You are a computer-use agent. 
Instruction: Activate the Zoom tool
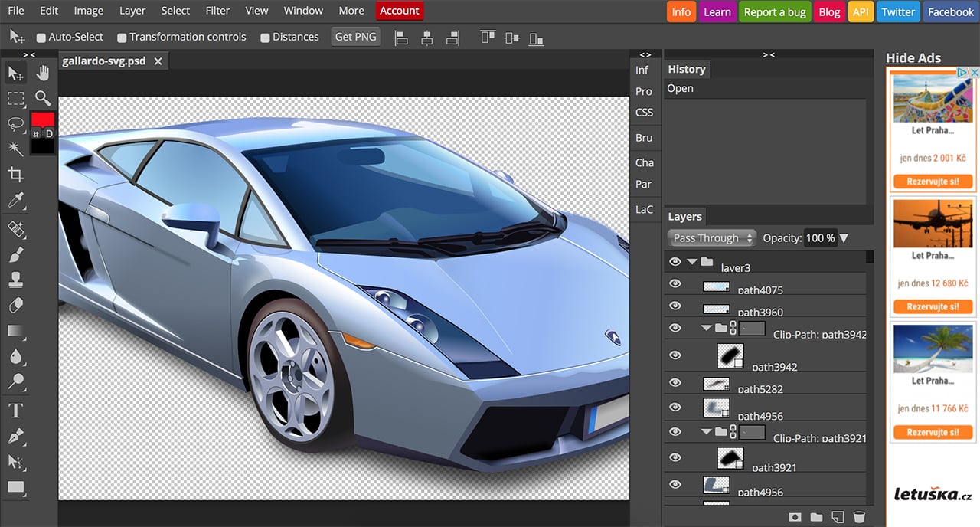[x=43, y=98]
